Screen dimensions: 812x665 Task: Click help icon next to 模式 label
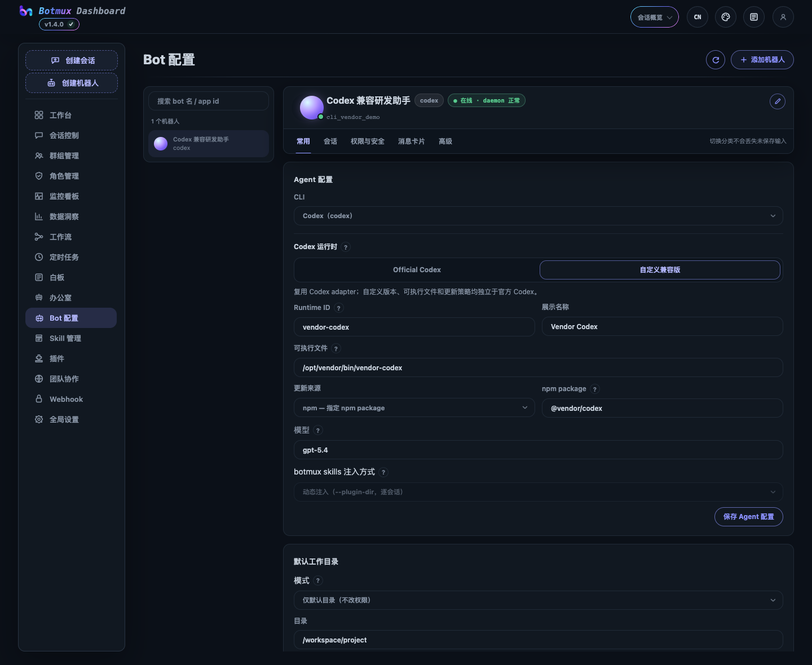click(318, 580)
